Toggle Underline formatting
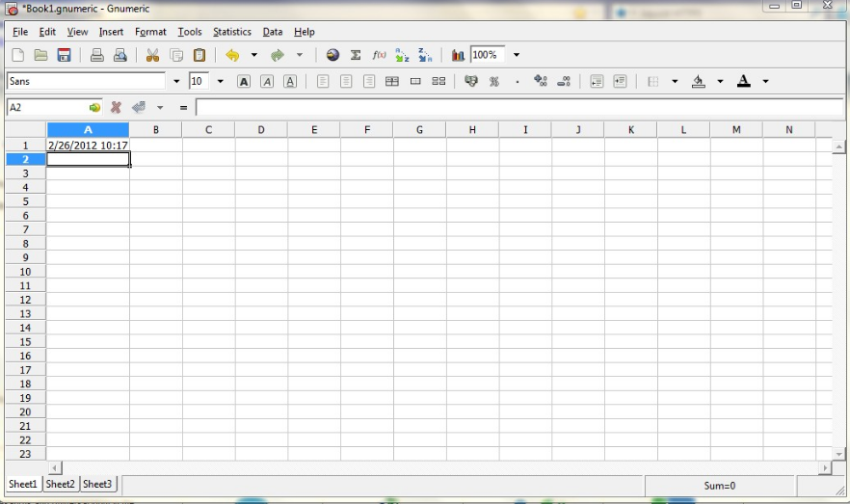The height and width of the screenshot is (504, 850). tap(290, 82)
